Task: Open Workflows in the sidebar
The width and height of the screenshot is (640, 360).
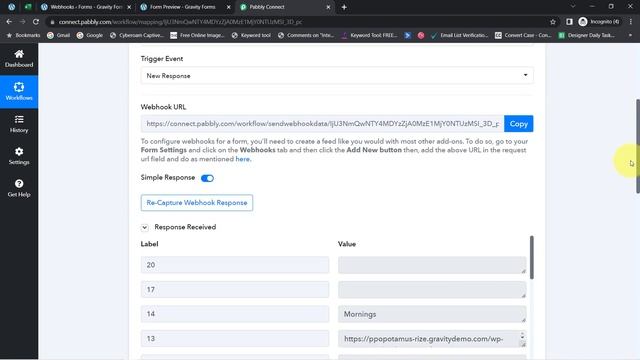Action: (19, 91)
